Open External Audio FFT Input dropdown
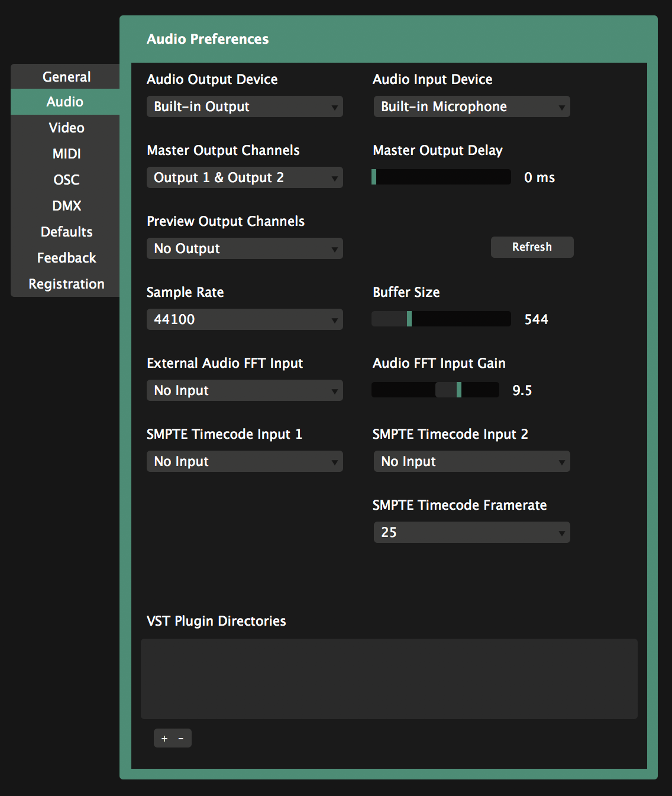Image resolution: width=672 pixels, height=796 pixels. pyautogui.click(x=244, y=390)
